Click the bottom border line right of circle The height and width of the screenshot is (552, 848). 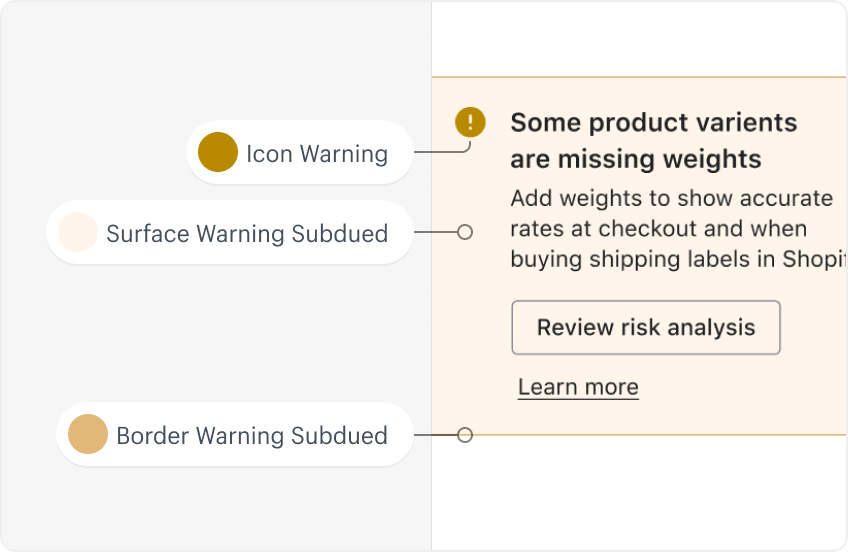click(x=660, y=435)
